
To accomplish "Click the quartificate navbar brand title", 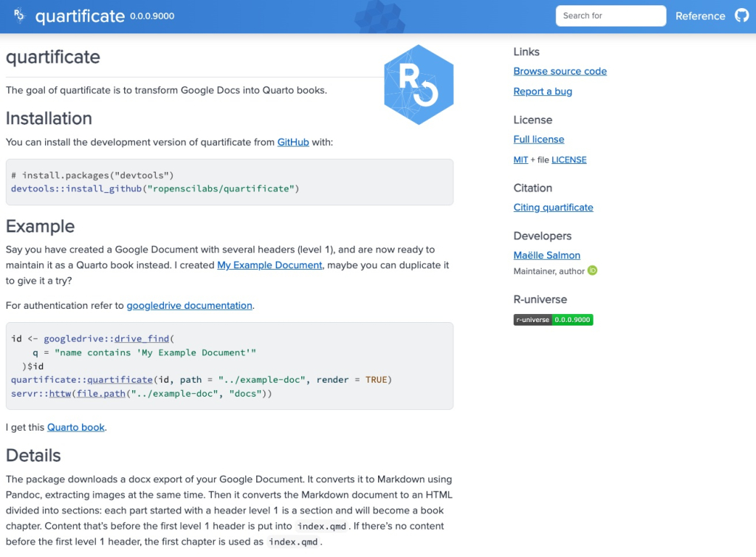I will point(80,16).
